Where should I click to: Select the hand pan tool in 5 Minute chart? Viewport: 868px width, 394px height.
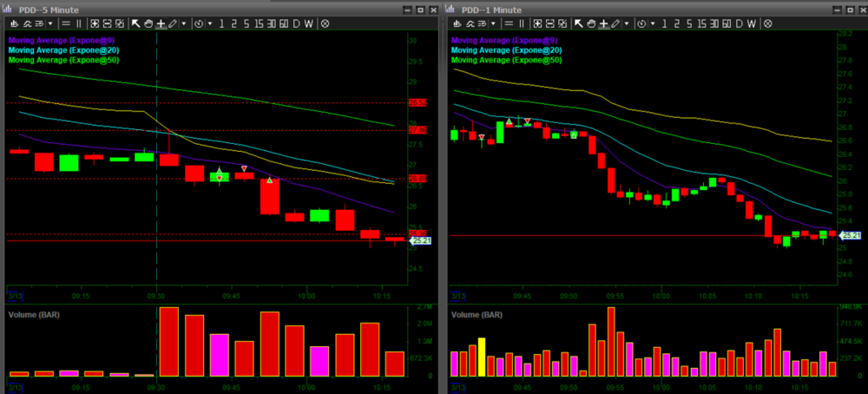pyautogui.click(x=148, y=23)
